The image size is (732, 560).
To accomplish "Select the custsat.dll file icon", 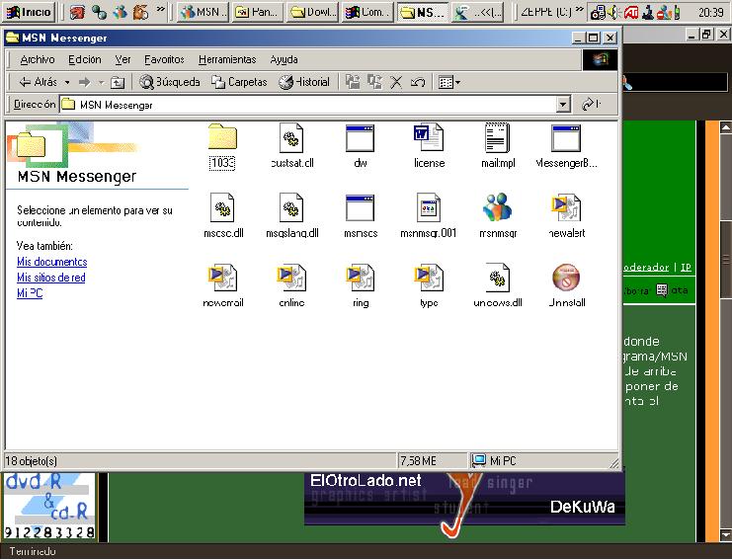I will tap(291, 137).
